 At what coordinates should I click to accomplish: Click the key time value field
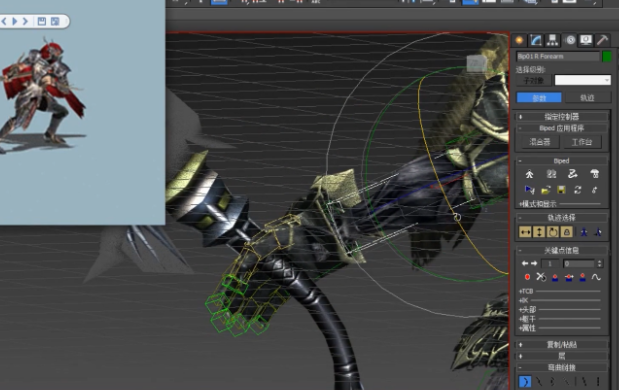coord(579,263)
